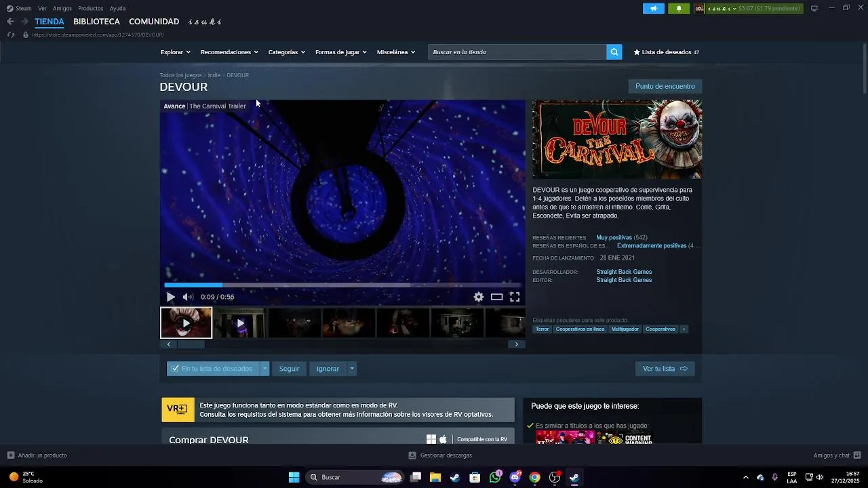Open Microsoft Store from the taskbar
This screenshot has width=868, height=488.
475,477
